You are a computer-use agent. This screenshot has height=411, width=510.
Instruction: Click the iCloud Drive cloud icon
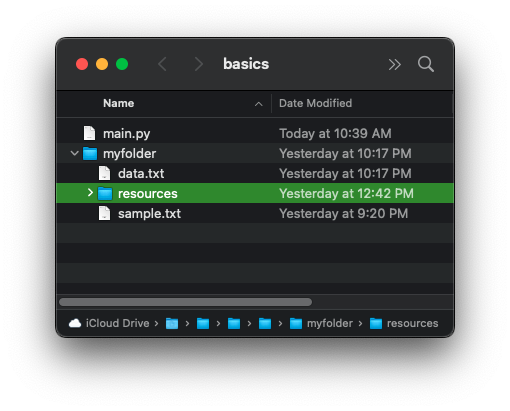pyautogui.click(x=75, y=323)
